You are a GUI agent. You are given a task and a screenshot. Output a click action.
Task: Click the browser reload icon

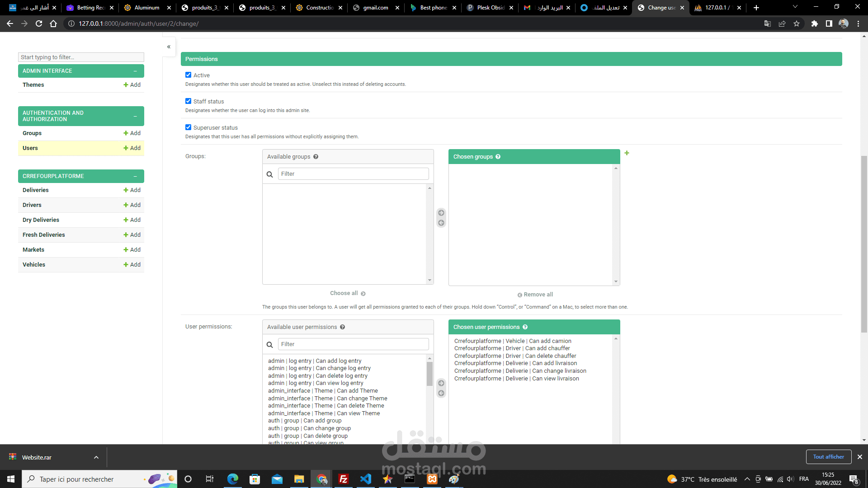tap(39, 23)
